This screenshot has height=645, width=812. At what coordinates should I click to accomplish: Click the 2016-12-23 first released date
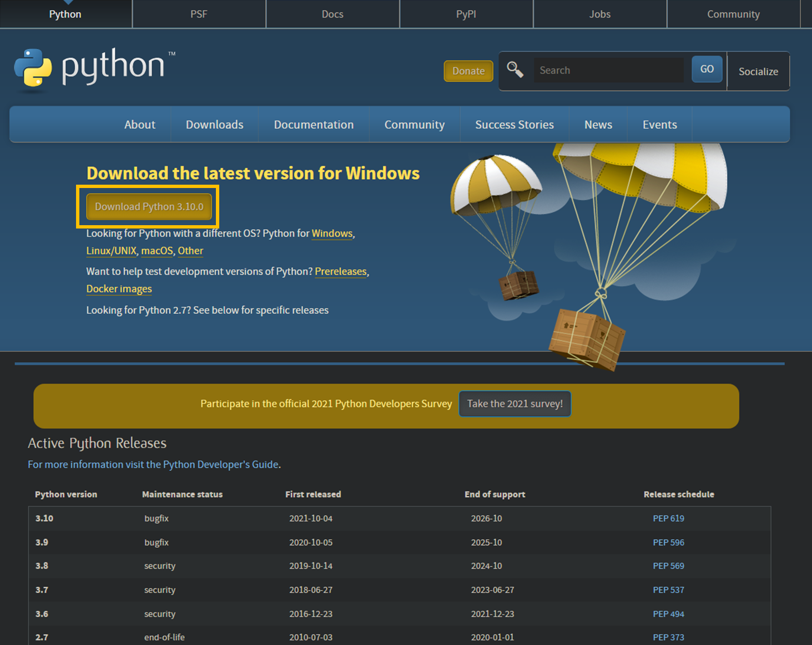(311, 614)
